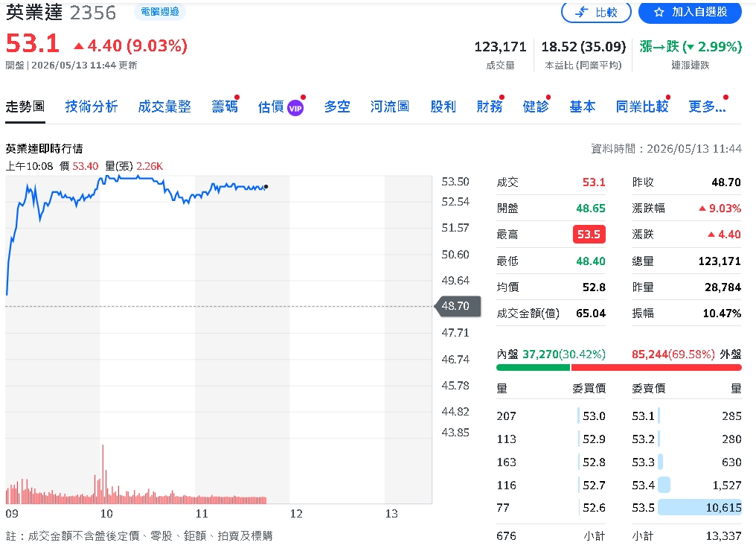Click the star icon in 加入自選股
The height and width of the screenshot is (557, 756).
coord(659,13)
